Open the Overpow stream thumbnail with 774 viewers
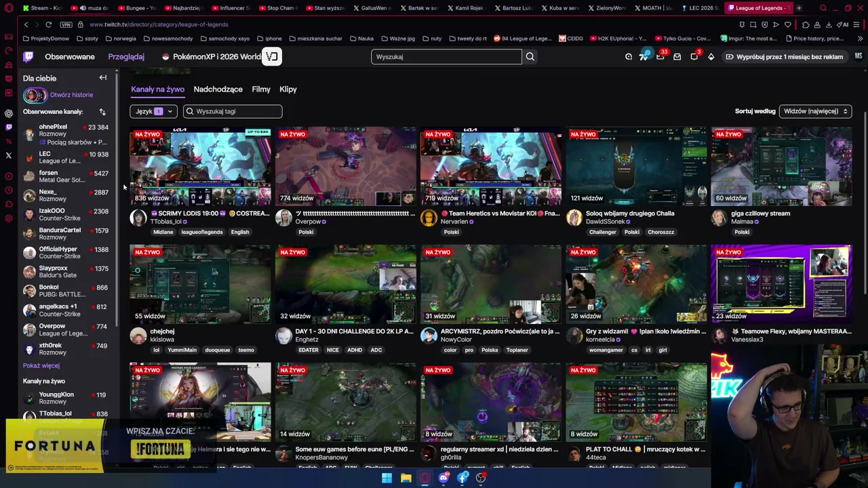The image size is (868, 488). click(345, 166)
